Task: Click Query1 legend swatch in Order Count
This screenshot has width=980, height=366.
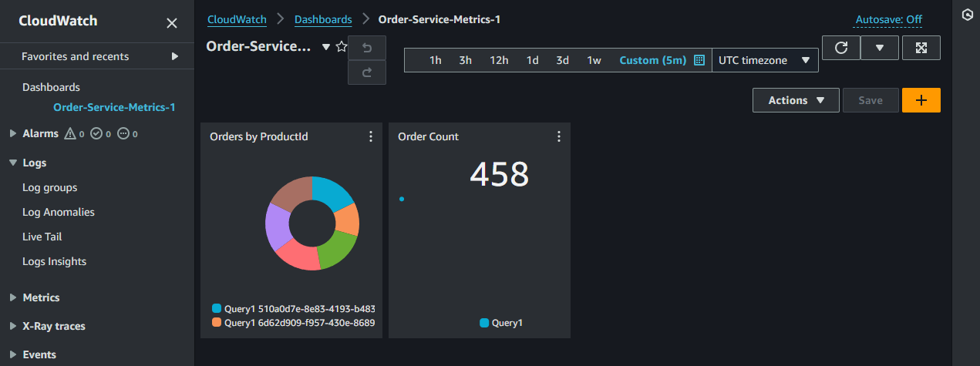Action: [x=484, y=323]
